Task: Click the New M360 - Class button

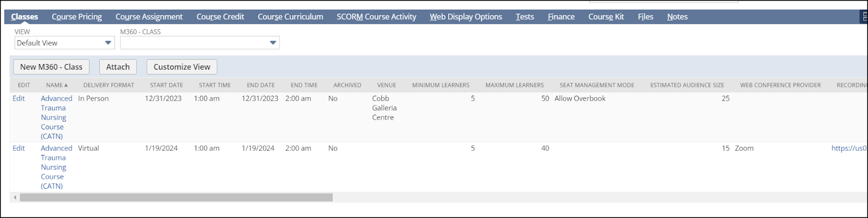Action: click(51, 67)
